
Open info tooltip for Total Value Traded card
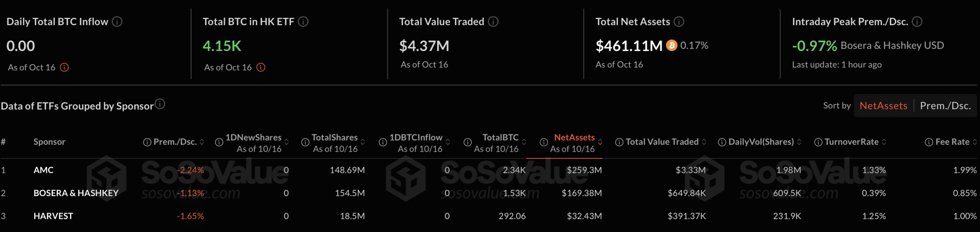[493, 22]
